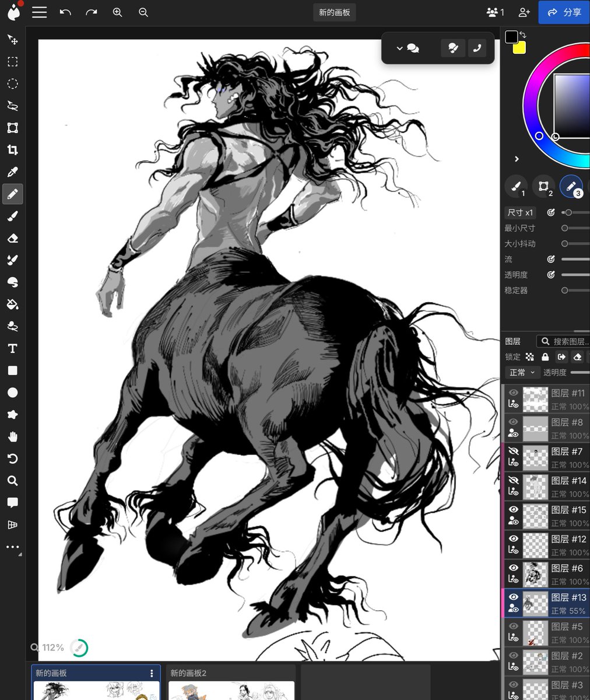Pick the yellow background color swatch
This screenshot has width=590, height=700.
click(519, 48)
